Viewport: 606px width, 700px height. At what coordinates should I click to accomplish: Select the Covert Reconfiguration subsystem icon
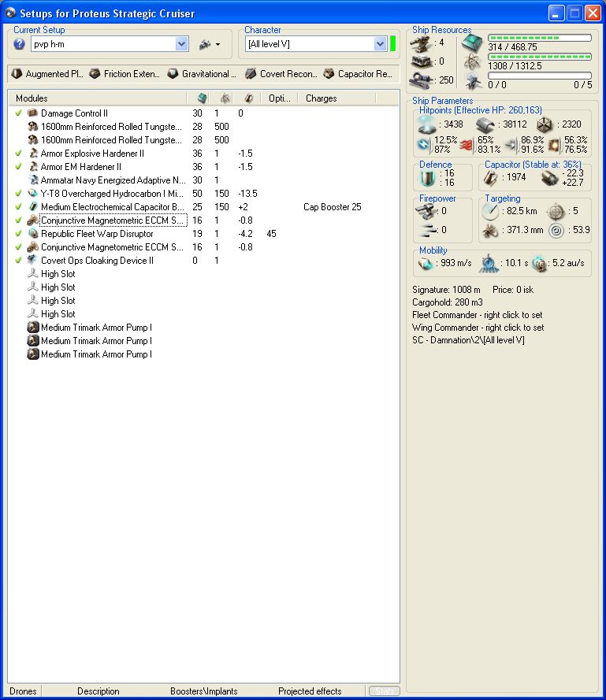point(251,74)
